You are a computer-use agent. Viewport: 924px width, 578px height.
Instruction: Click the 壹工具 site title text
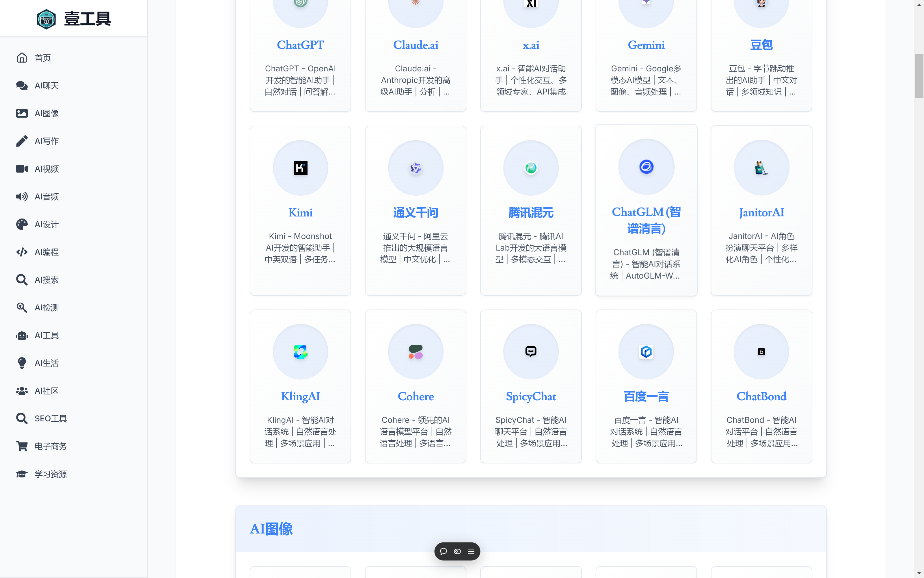pyautogui.click(x=87, y=19)
